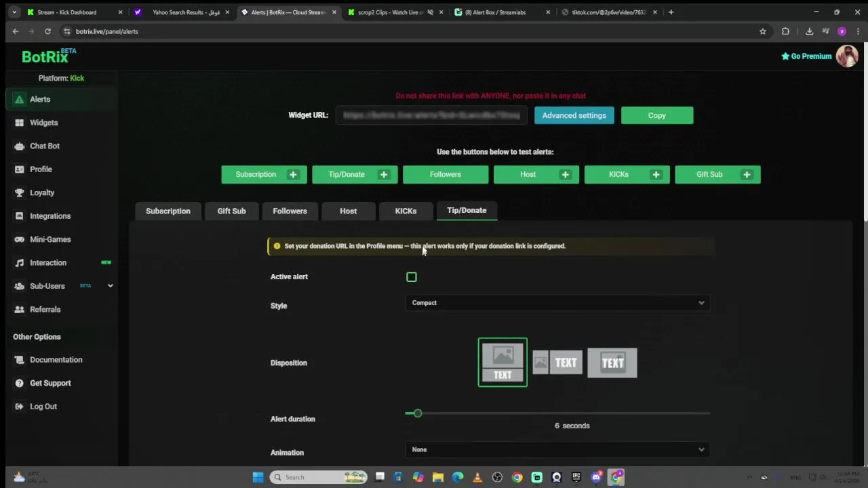The height and width of the screenshot is (488, 868).
Task: Go back with the browser back arrow
Action: [x=16, y=31]
